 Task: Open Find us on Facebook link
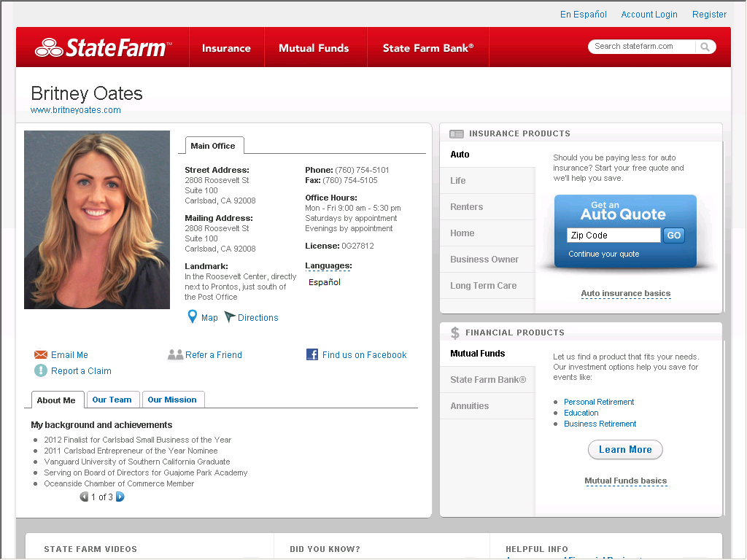coord(365,355)
